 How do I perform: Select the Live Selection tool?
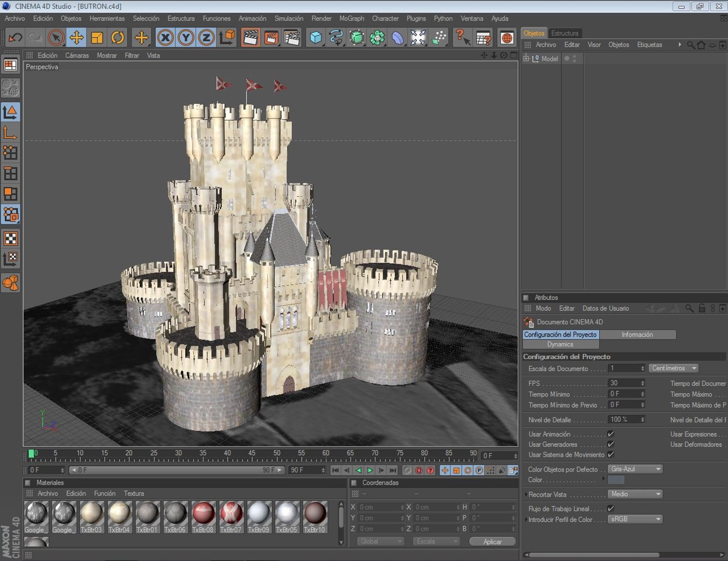pos(56,37)
